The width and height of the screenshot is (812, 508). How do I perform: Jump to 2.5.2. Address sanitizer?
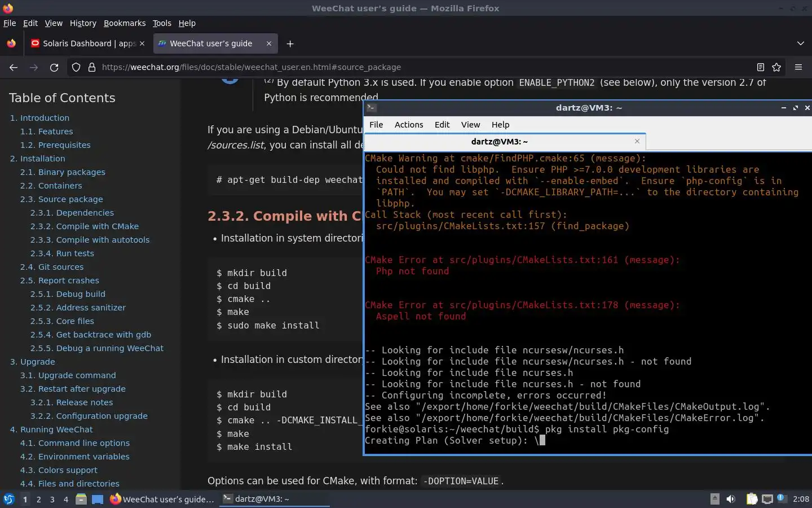point(78,308)
